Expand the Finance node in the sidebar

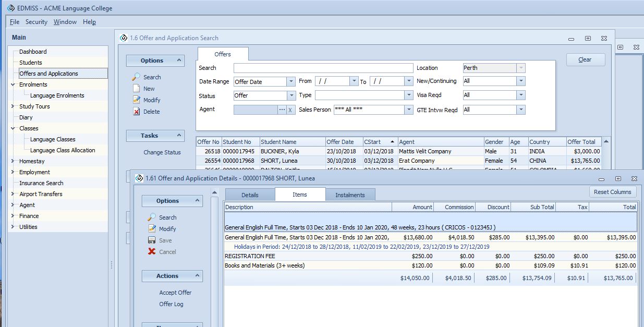click(x=11, y=215)
